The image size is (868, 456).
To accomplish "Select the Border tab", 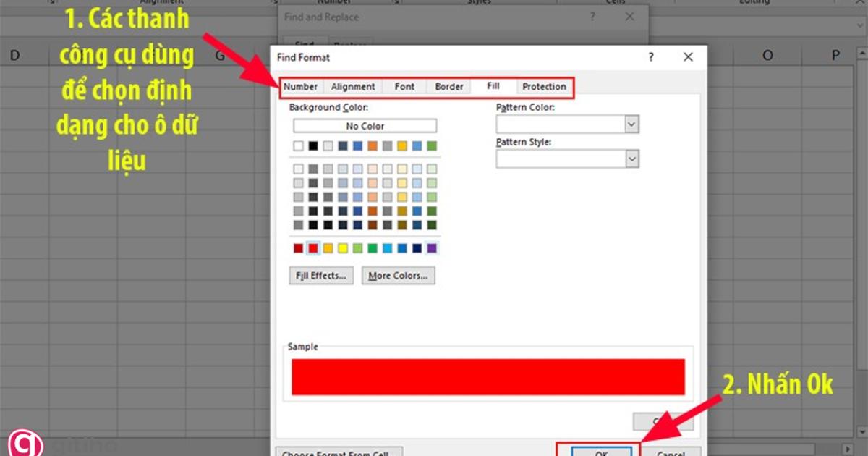I will (449, 87).
